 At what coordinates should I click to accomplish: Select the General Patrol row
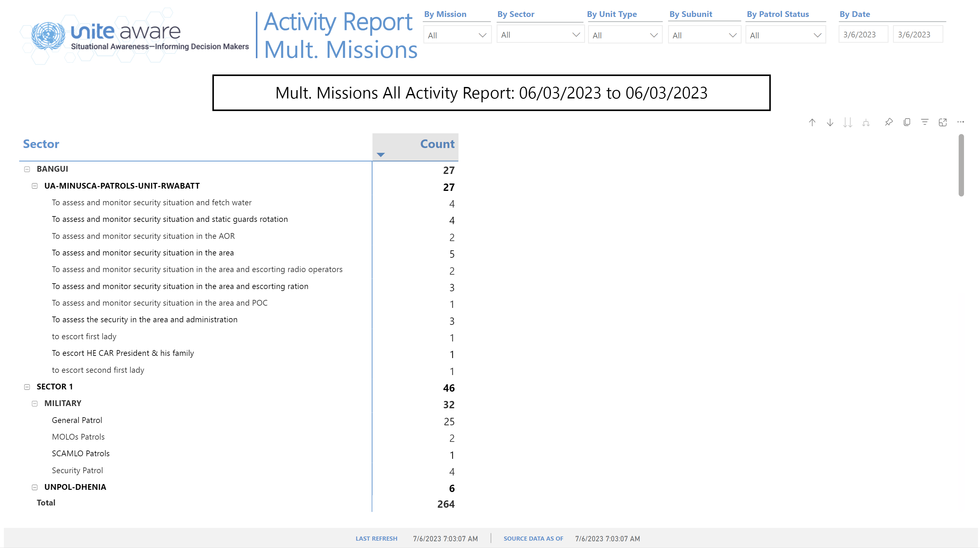(x=239, y=420)
